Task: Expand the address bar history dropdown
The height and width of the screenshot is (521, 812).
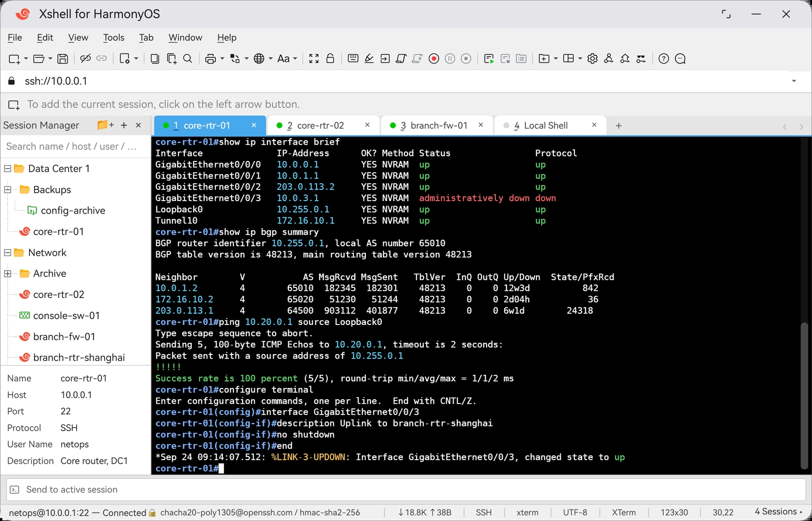Action: click(794, 81)
